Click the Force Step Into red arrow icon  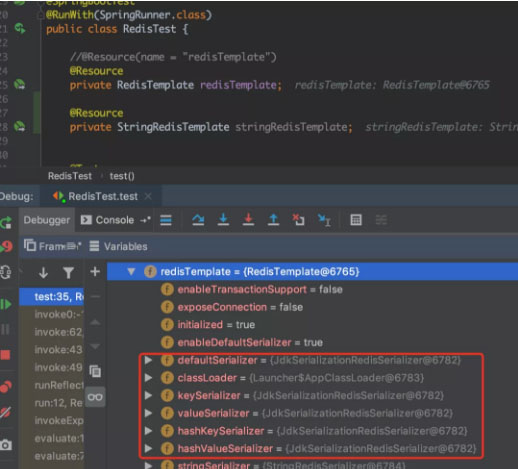248,220
